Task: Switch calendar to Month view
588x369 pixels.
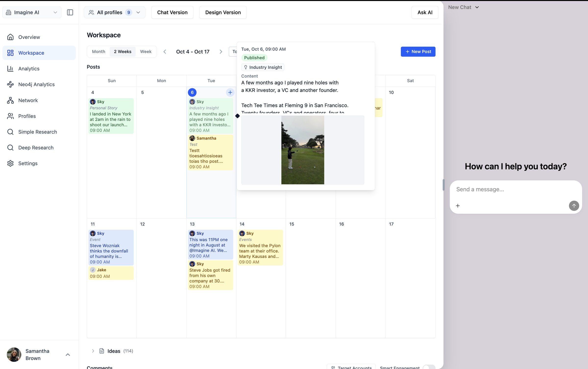Action: point(98,52)
